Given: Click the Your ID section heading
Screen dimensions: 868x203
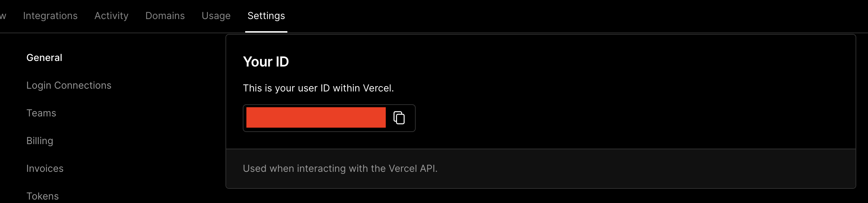Looking at the screenshot, I should point(266,61).
